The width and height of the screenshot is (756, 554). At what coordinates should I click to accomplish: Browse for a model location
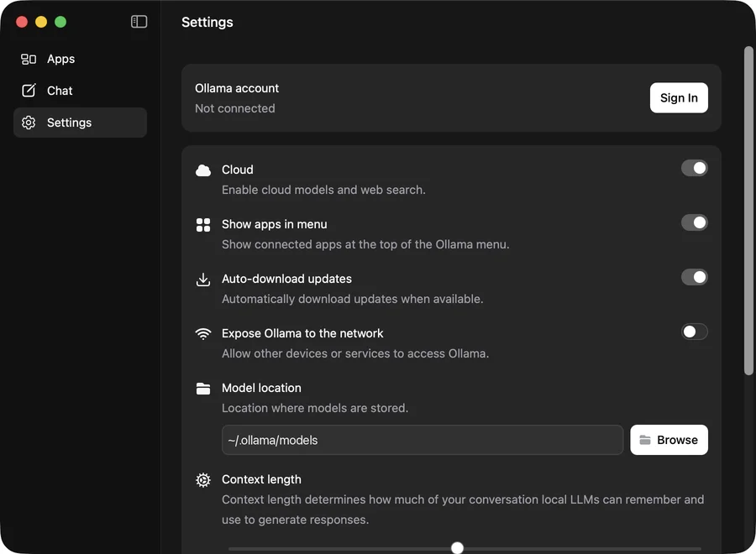pyautogui.click(x=669, y=440)
